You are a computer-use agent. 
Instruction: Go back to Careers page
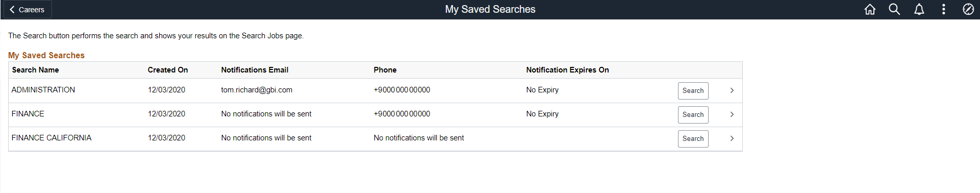click(27, 9)
